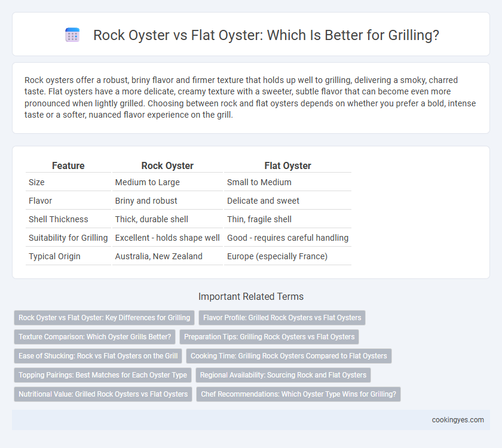This screenshot has width=502, height=448.
Task: Click the 'Typical Origin' row label
Action: tap(54, 257)
